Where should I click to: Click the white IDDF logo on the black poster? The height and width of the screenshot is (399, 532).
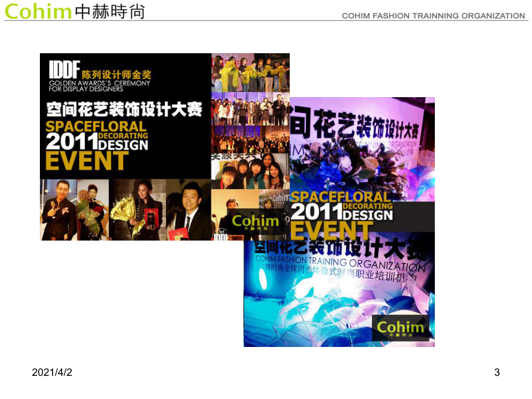pos(64,69)
